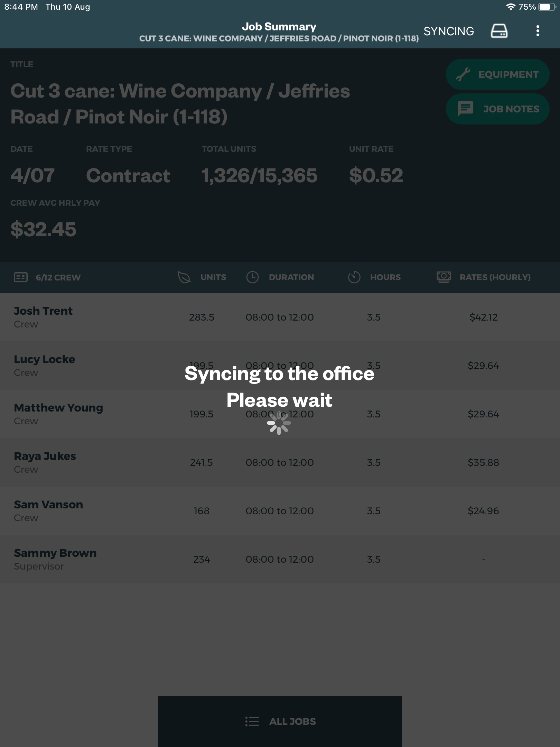Go to All Jobs list
Viewport: 560px width, 747px height.
(280, 721)
